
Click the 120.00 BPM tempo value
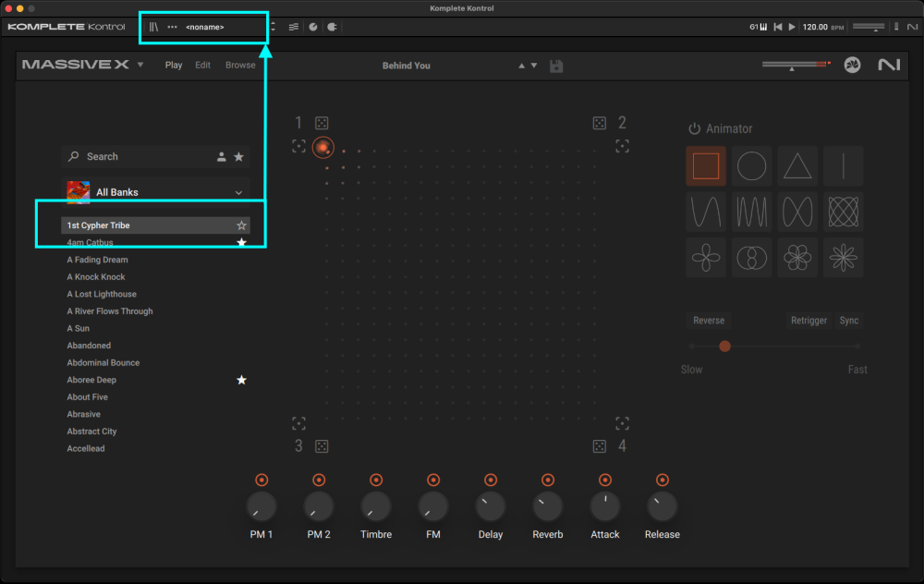(x=815, y=27)
